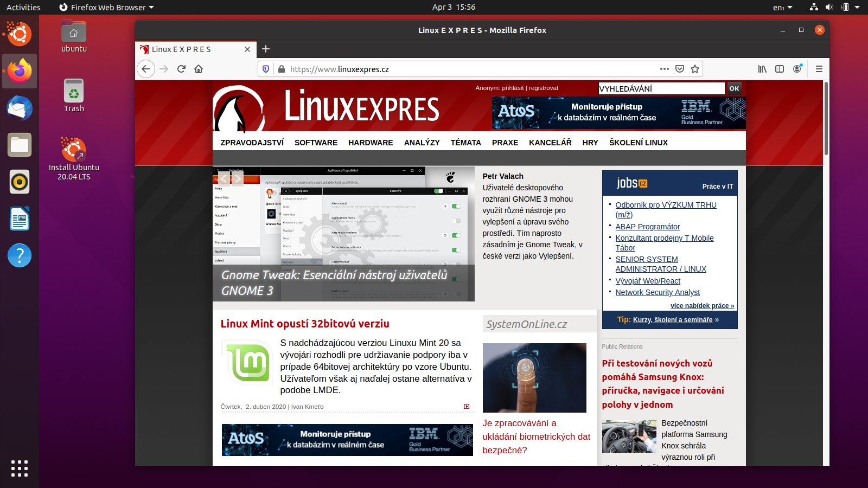View site security padlock details
The height and width of the screenshot is (488, 868).
click(281, 69)
